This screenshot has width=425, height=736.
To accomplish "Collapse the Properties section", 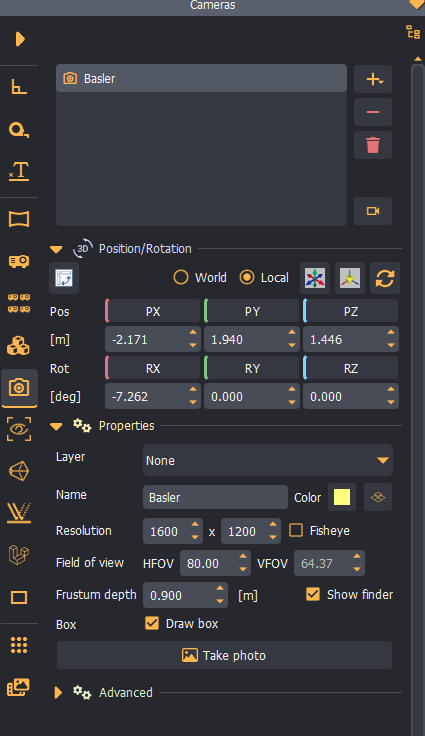I will coord(56,426).
